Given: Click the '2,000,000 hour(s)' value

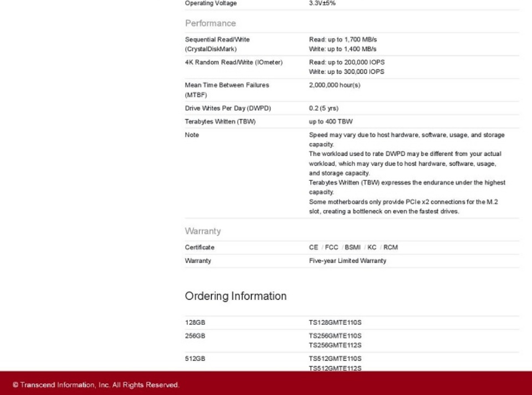Looking at the screenshot, I should [335, 85].
